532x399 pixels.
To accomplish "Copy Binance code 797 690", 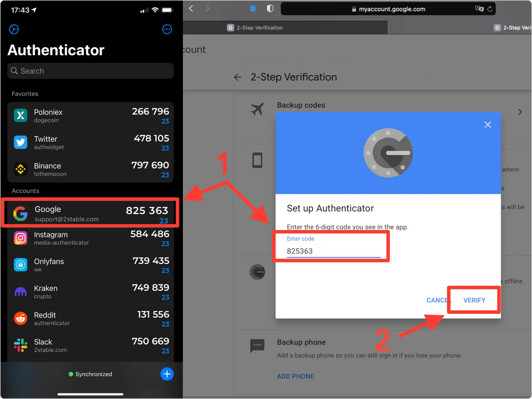I will pyautogui.click(x=150, y=165).
